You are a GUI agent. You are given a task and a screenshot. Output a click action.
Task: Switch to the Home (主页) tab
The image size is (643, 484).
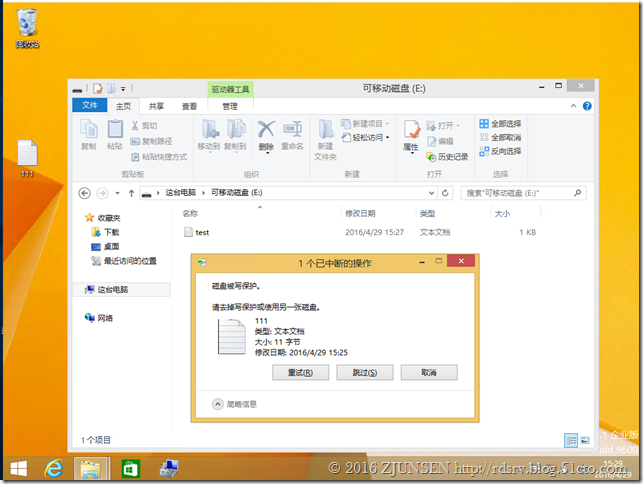(x=123, y=106)
